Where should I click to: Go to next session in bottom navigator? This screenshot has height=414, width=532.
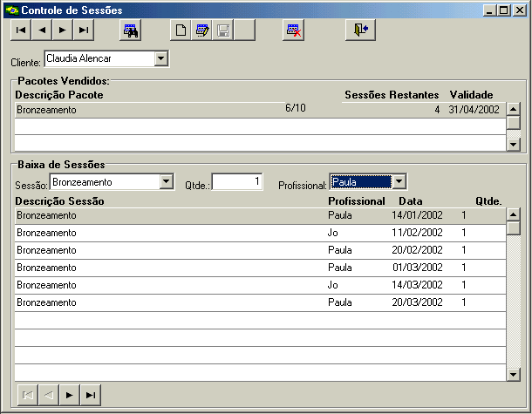pyautogui.click(x=69, y=395)
